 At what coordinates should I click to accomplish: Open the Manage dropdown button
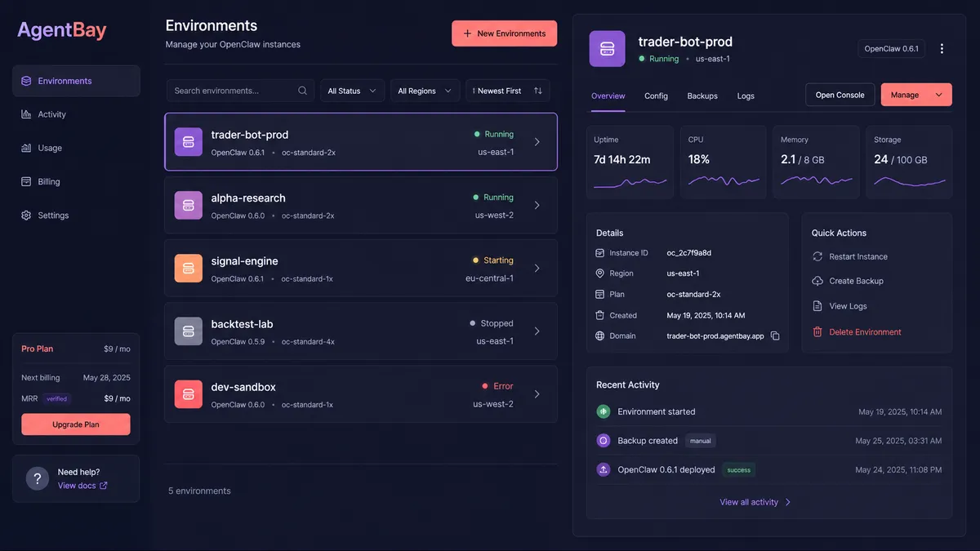click(x=916, y=95)
